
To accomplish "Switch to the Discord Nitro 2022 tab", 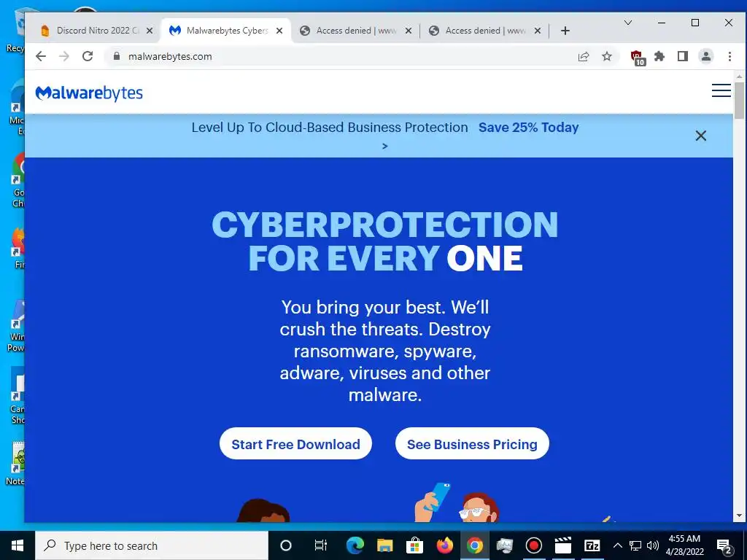I will click(x=91, y=31).
